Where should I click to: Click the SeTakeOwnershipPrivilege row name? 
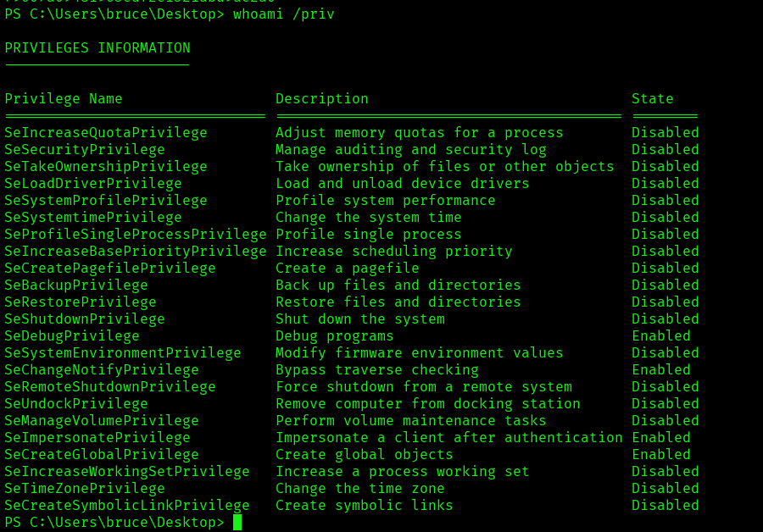click(106, 167)
